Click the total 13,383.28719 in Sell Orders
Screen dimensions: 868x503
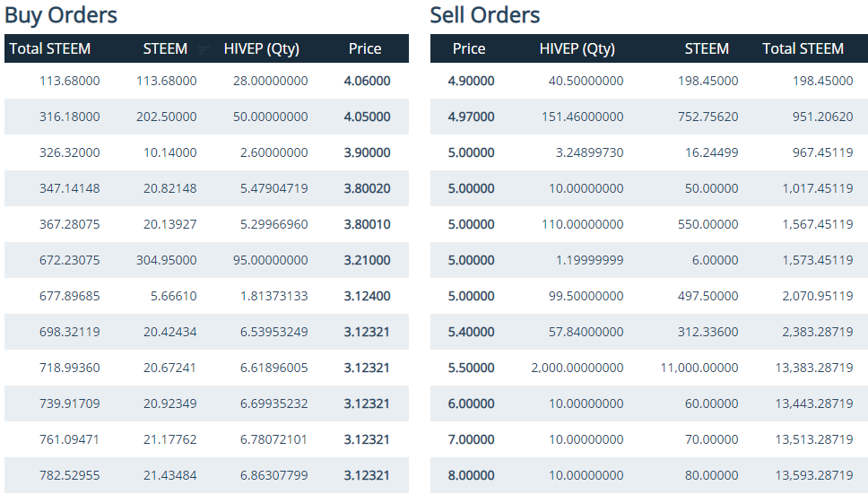point(814,368)
